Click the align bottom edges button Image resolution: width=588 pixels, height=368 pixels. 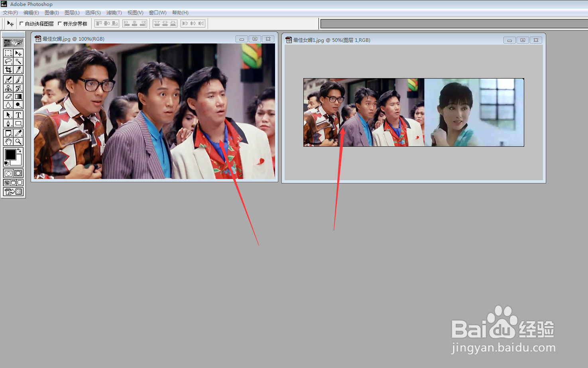115,24
